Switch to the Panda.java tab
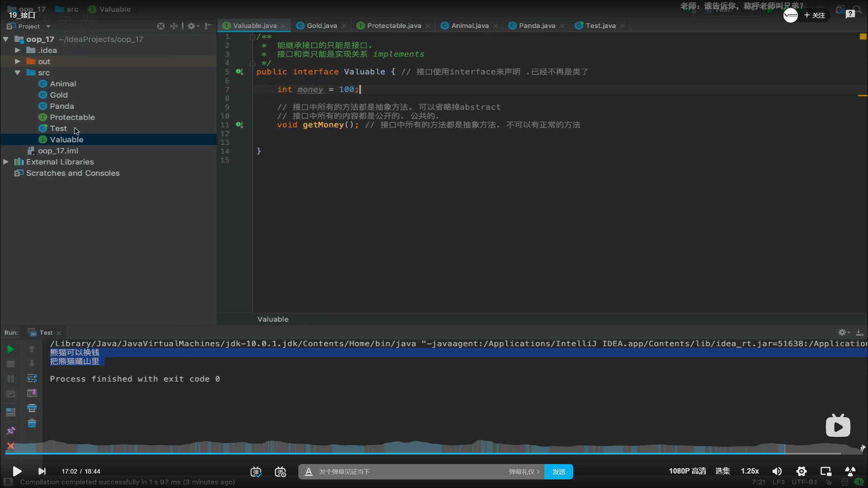This screenshot has width=868, height=488. pyautogui.click(x=537, y=26)
